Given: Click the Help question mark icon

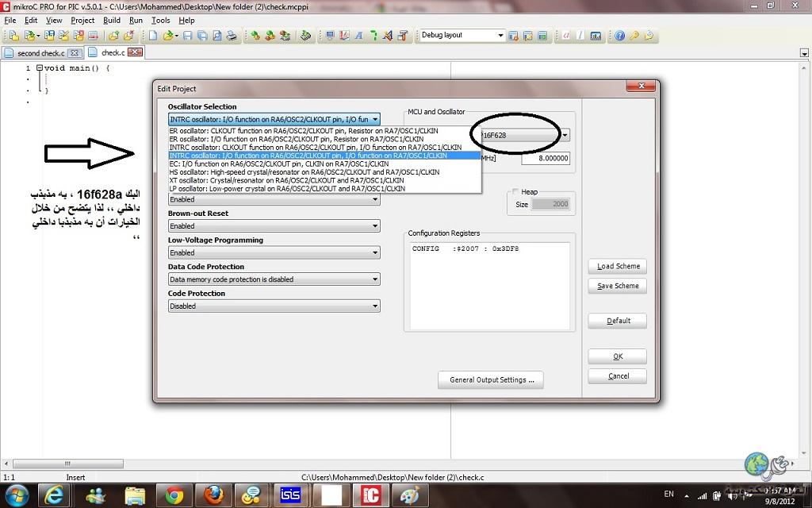Looking at the screenshot, I should pyautogui.click(x=619, y=35).
